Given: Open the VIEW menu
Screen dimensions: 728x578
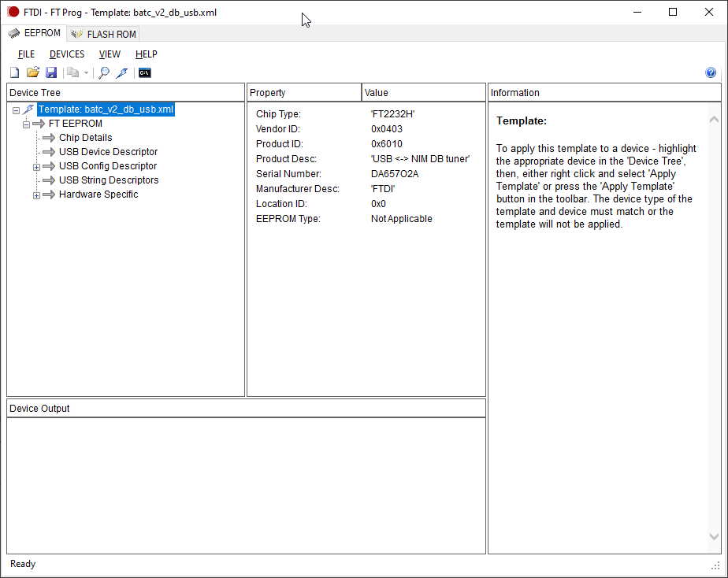Looking at the screenshot, I should [110, 54].
